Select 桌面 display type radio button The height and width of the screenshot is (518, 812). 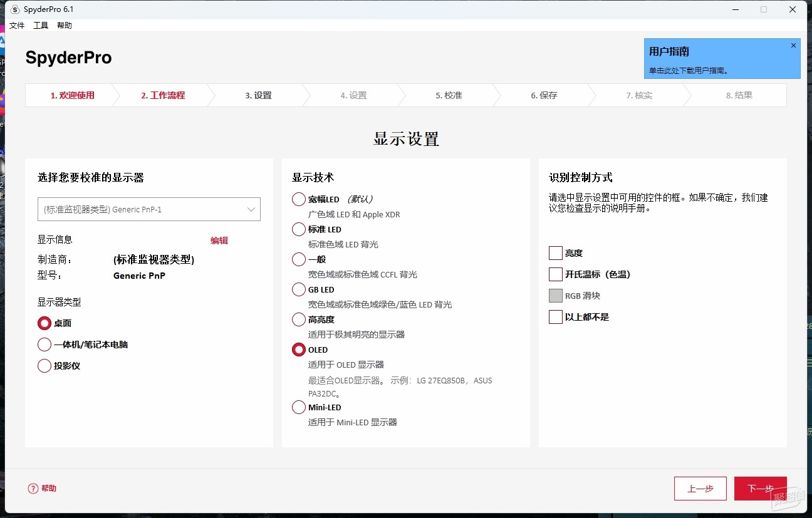(44, 323)
